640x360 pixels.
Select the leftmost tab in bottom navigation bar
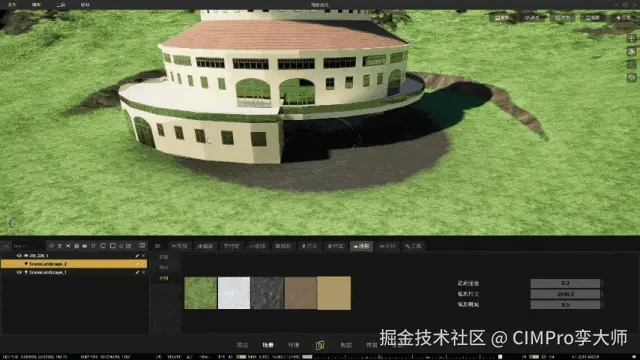(x=242, y=345)
